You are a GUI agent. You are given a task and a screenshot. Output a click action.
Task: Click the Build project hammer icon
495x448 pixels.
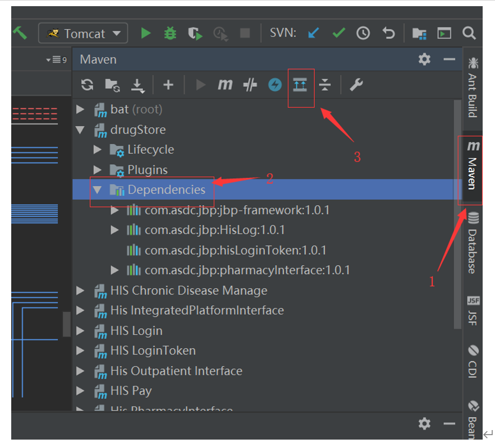(20, 33)
